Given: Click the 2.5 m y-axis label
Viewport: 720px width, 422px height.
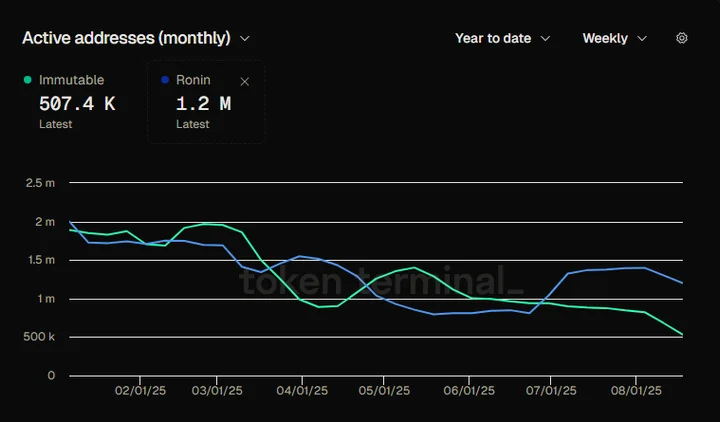Looking at the screenshot, I should (40, 183).
